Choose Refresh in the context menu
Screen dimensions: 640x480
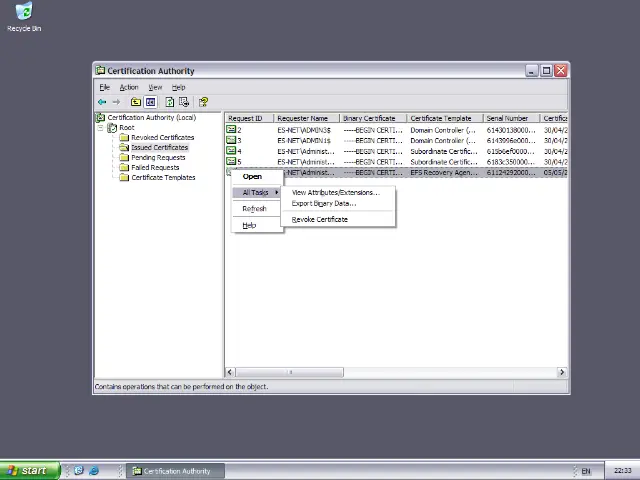coord(258,209)
